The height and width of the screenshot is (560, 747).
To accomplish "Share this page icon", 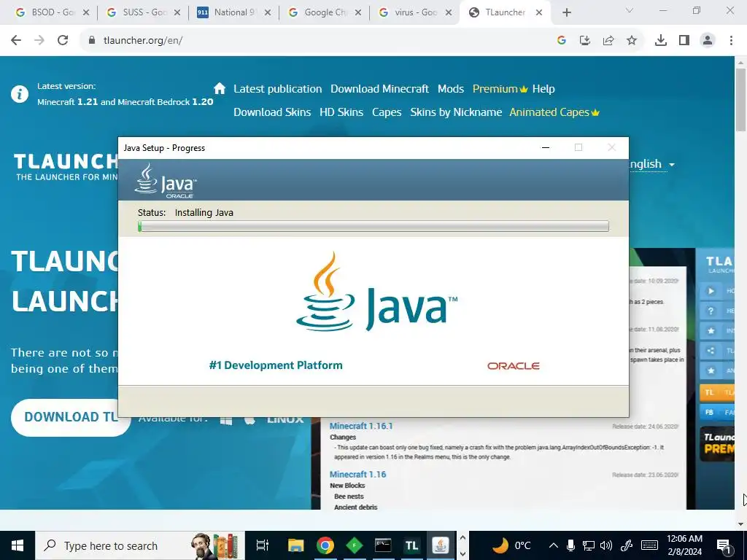I will pyautogui.click(x=608, y=41).
